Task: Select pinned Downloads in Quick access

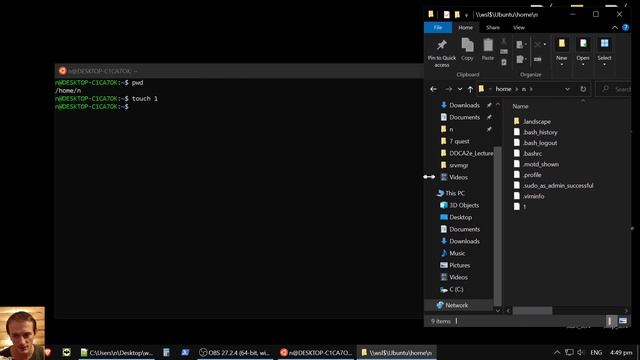Action: coord(464,105)
